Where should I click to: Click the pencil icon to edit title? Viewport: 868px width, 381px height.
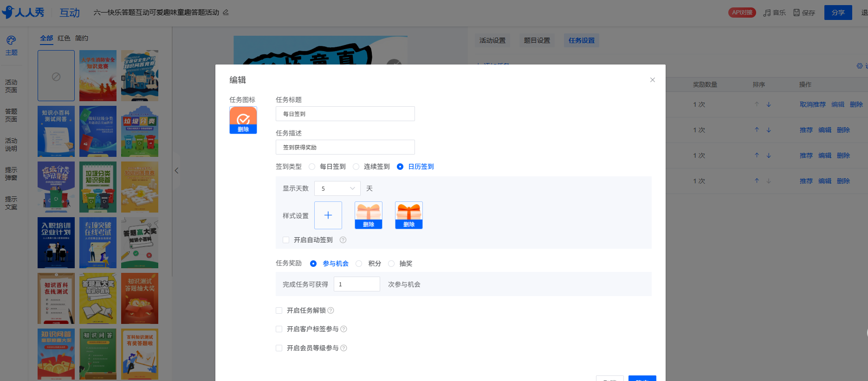tap(226, 13)
